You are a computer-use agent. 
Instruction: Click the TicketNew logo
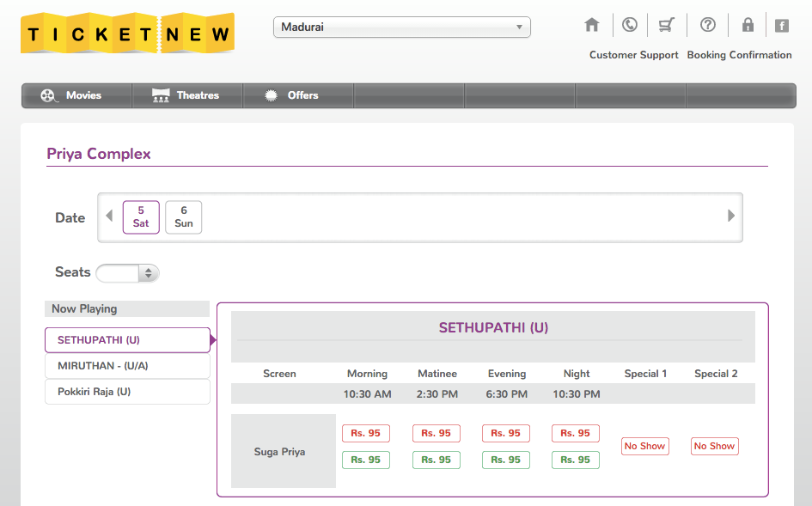click(x=128, y=34)
